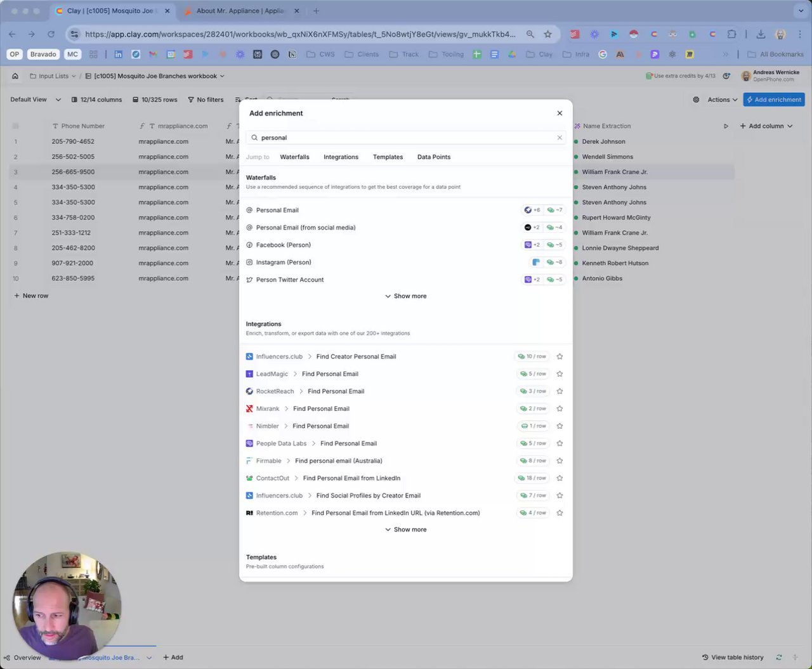This screenshot has width=812, height=669.
Task: Jump to Waterfalls section tab
Action: tap(294, 157)
